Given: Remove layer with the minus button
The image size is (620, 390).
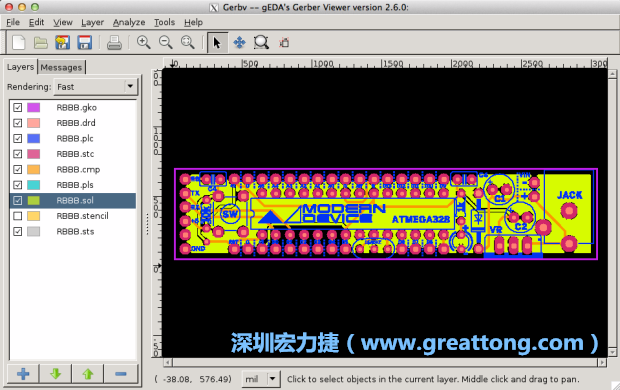Looking at the screenshot, I should pos(121,373).
